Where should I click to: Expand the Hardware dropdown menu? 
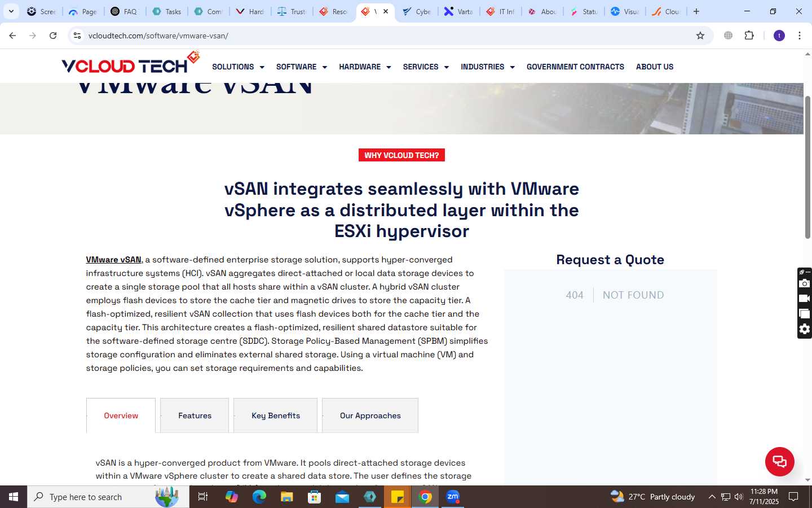coord(365,67)
